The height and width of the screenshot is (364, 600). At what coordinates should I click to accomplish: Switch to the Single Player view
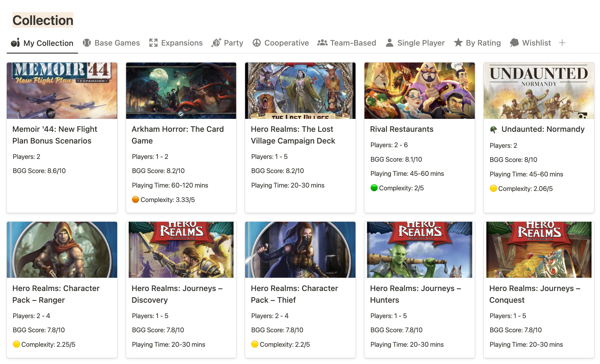415,43
